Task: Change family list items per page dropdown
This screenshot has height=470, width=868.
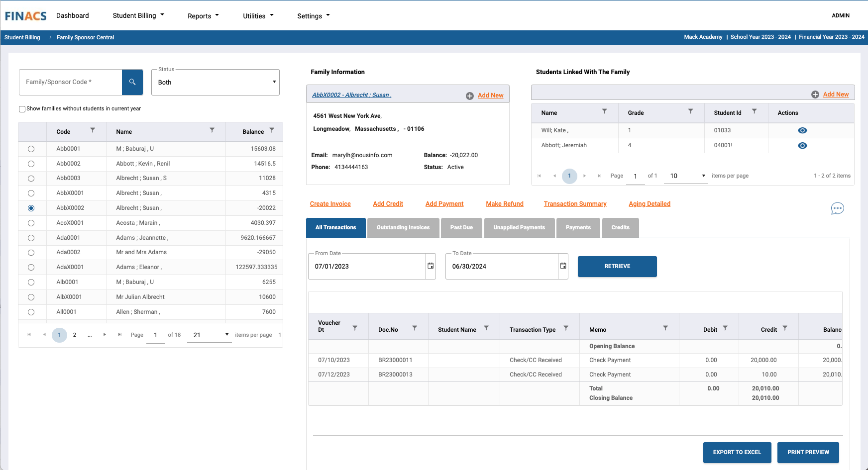Action: pyautogui.click(x=211, y=335)
